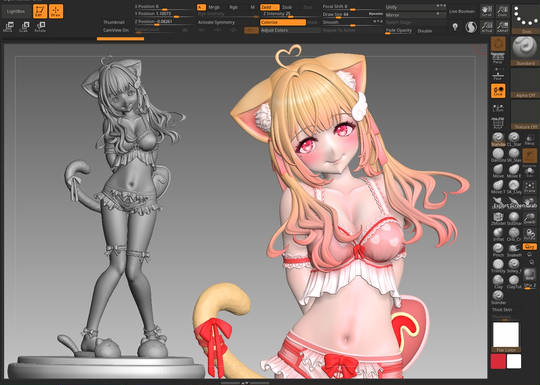540x385 pixels.
Task: Select the Draw mode button
Action: point(56,11)
